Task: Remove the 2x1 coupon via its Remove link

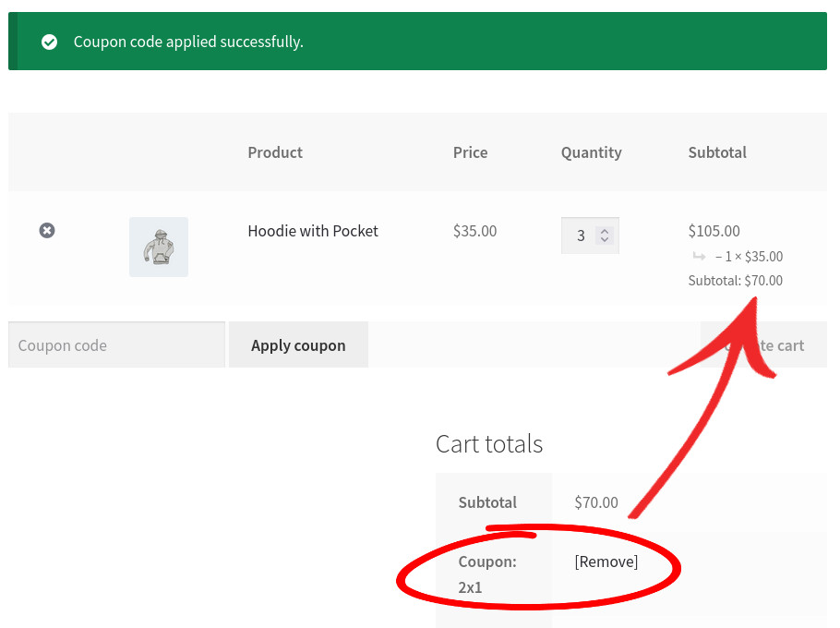Action: click(605, 562)
